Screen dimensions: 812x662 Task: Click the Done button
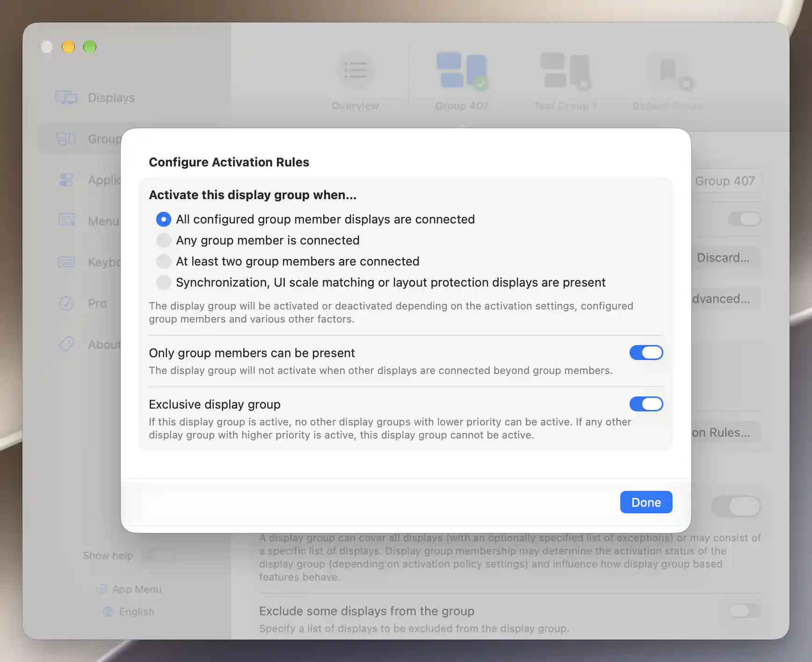646,502
